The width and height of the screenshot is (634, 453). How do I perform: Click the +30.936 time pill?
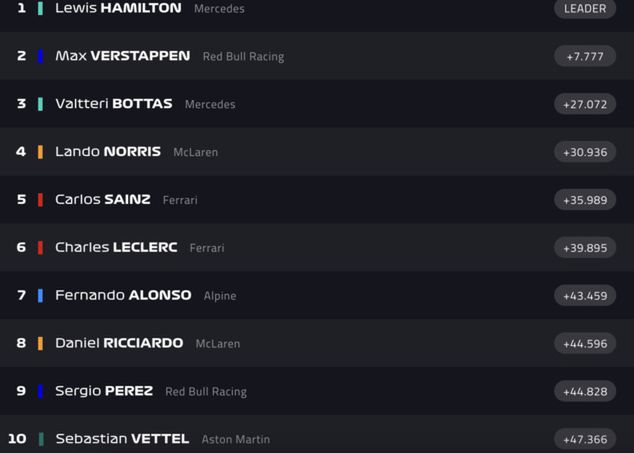pyautogui.click(x=585, y=152)
